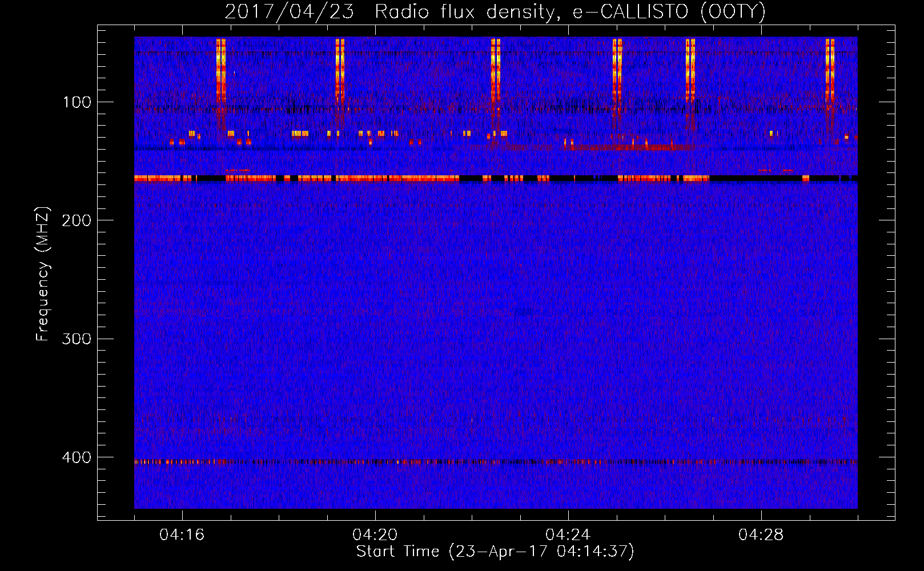Select the '300' frequency axis label
Screen dimensions: 924x571
coord(77,339)
